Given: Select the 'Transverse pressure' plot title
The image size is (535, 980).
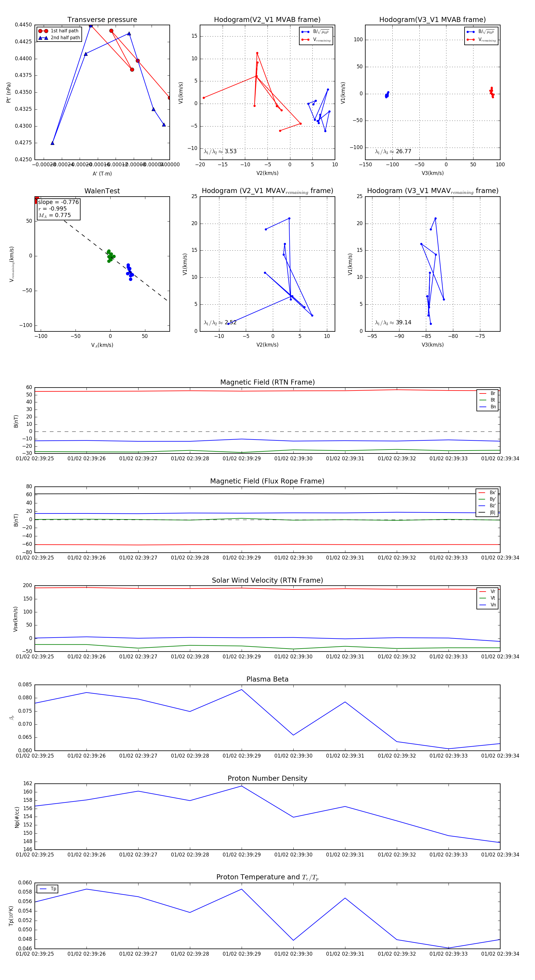Looking at the screenshot, I should coord(102,20).
